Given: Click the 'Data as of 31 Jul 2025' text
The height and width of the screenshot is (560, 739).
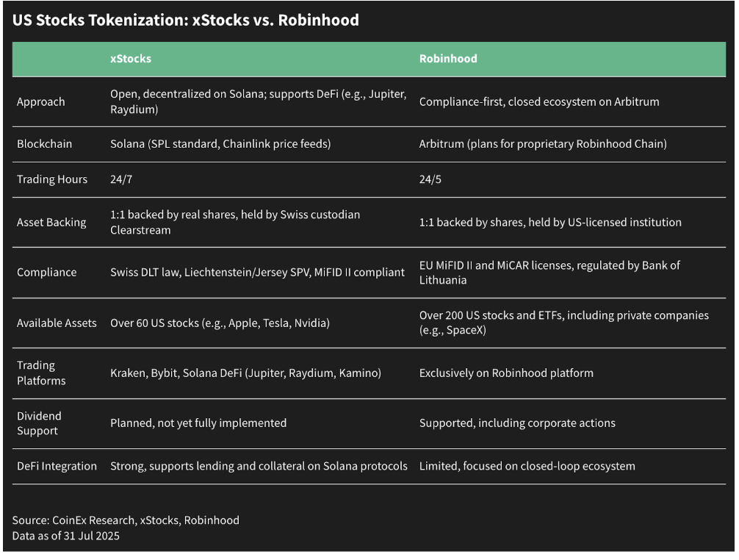Looking at the screenshot, I should [x=66, y=536].
